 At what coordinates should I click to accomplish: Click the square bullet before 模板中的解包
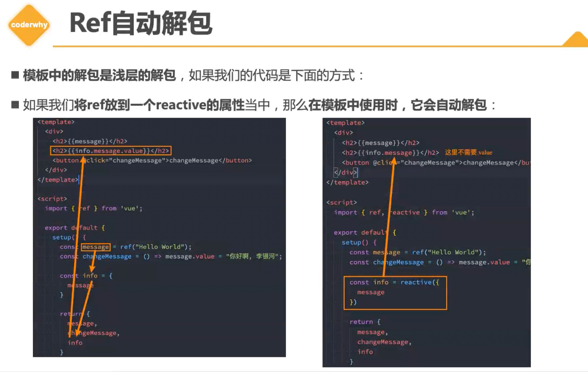(15, 75)
